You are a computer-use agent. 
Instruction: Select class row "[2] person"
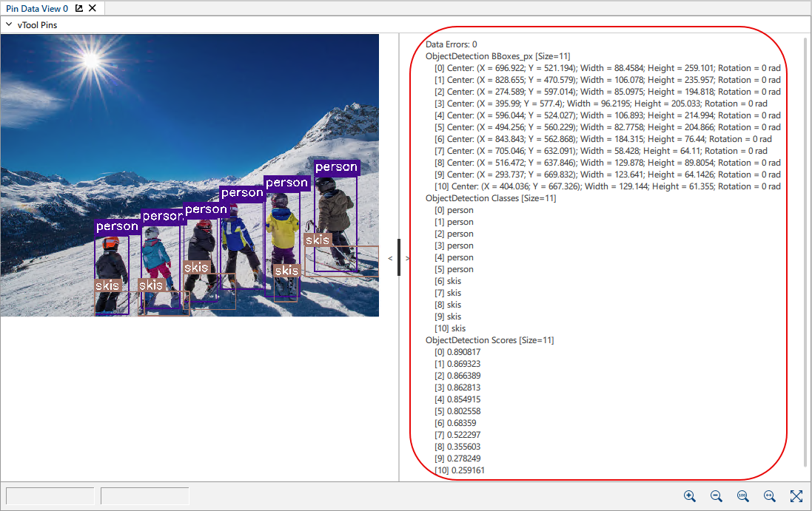coord(454,234)
